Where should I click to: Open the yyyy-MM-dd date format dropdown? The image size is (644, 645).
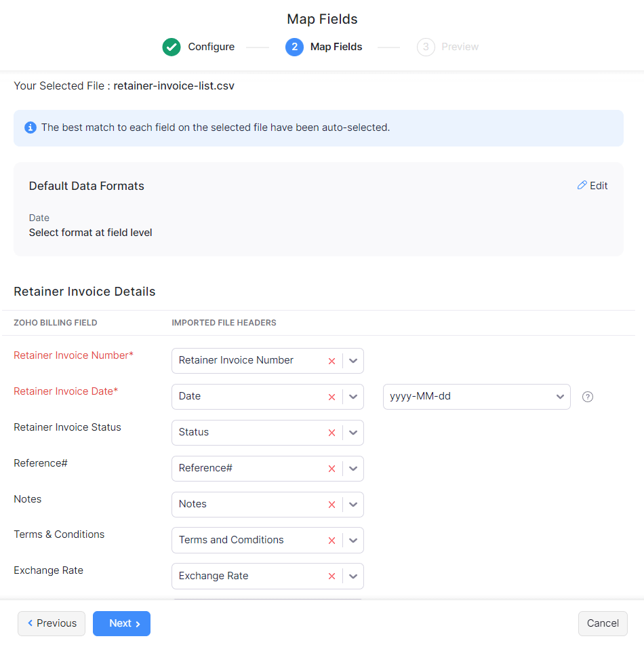pos(560,396)
